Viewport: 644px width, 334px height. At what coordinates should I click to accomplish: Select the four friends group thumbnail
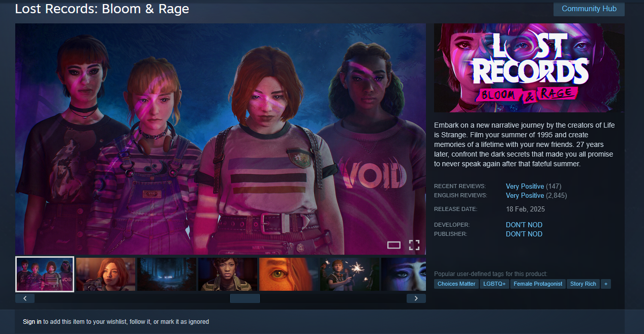coord(45,274)
